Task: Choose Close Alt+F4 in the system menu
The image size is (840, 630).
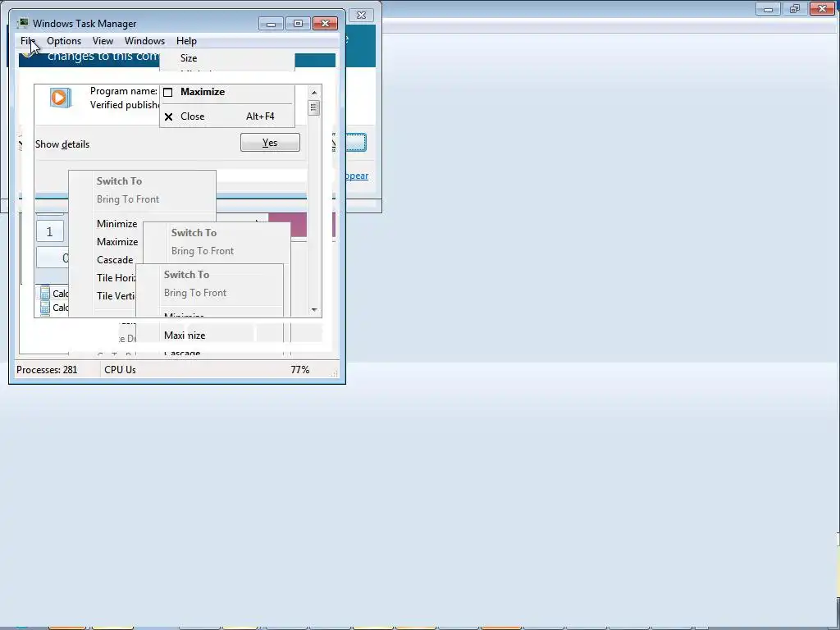Action: point(227,116)
